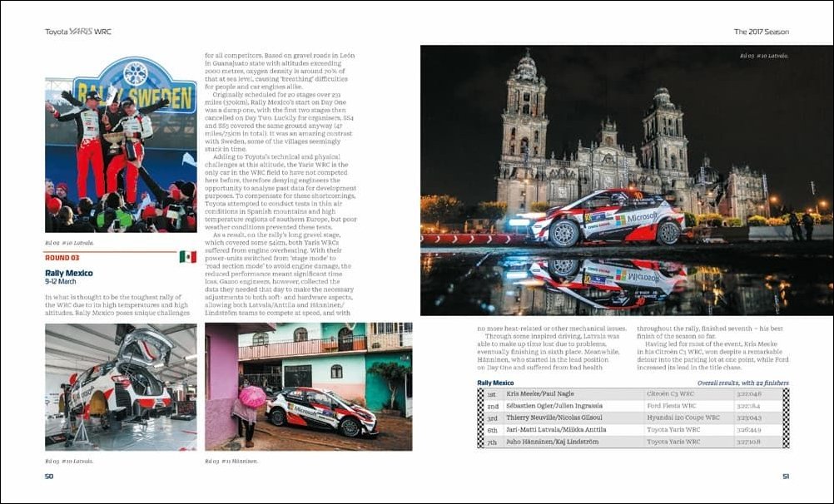The height and width of the screenshot is (504, 834).
Task: Select 'Overall results, with 22 finishers' text
Action: (743, 383)
